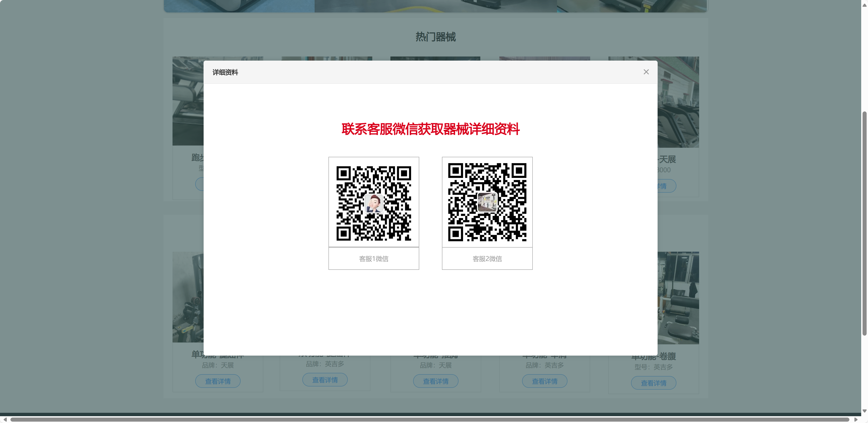
Task: Click the horizontal scrollbar thumb
Action: 430,419
